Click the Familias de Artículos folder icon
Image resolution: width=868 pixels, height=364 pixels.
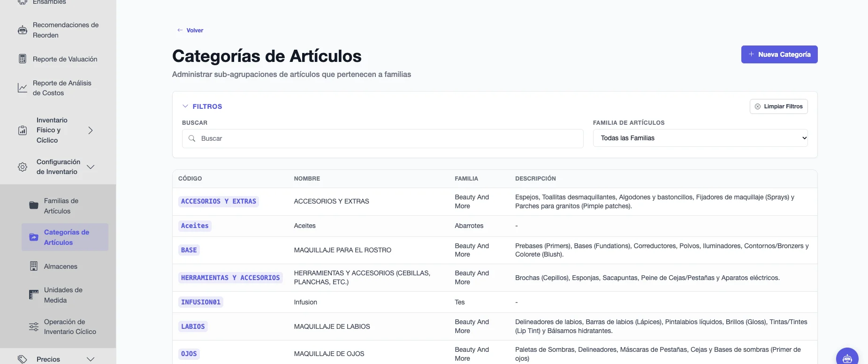[34, 205]
